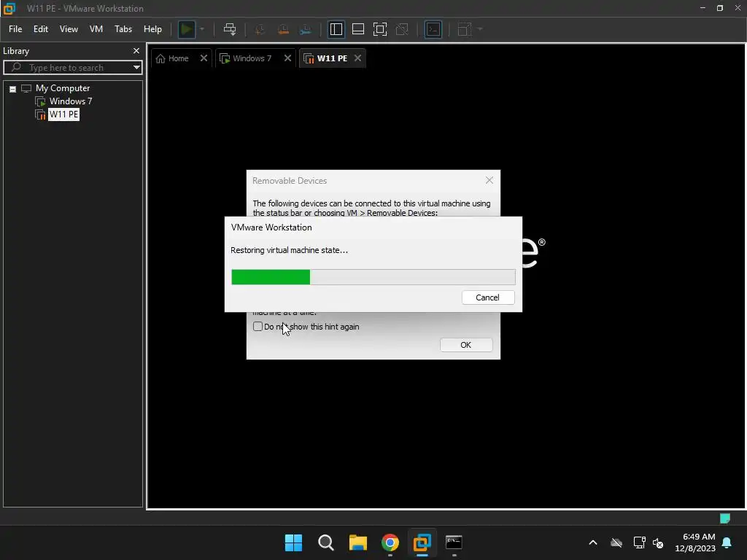Click the muted volume tray icon

659,542
